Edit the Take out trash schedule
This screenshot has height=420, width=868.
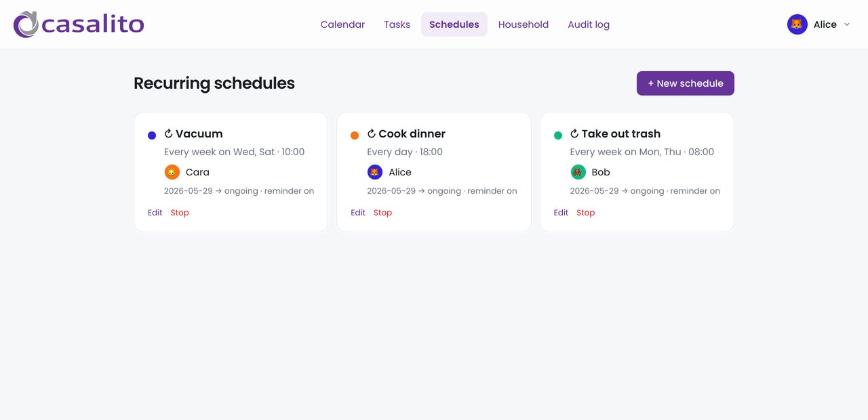click(561, 213)
